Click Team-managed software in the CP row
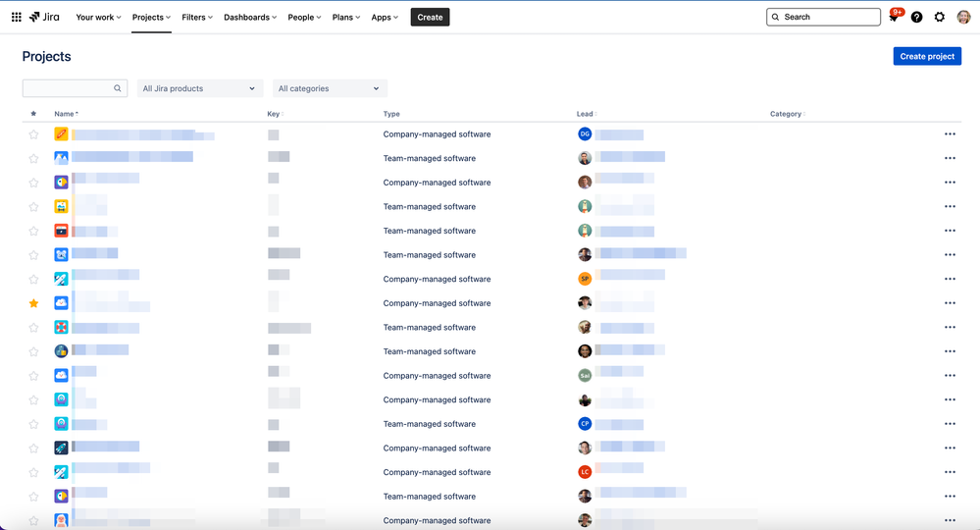The width and height of the screenshot is (980, 530). (x=430, y=424)
